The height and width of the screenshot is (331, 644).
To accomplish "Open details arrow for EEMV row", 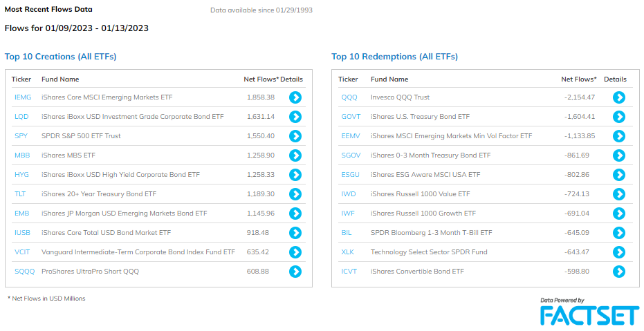I will [619, 135].
